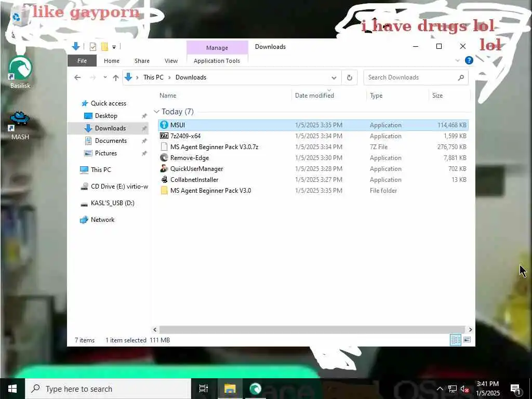532x399 pixels.
Task: Switch to Details view layout
Action: [456, 340]
